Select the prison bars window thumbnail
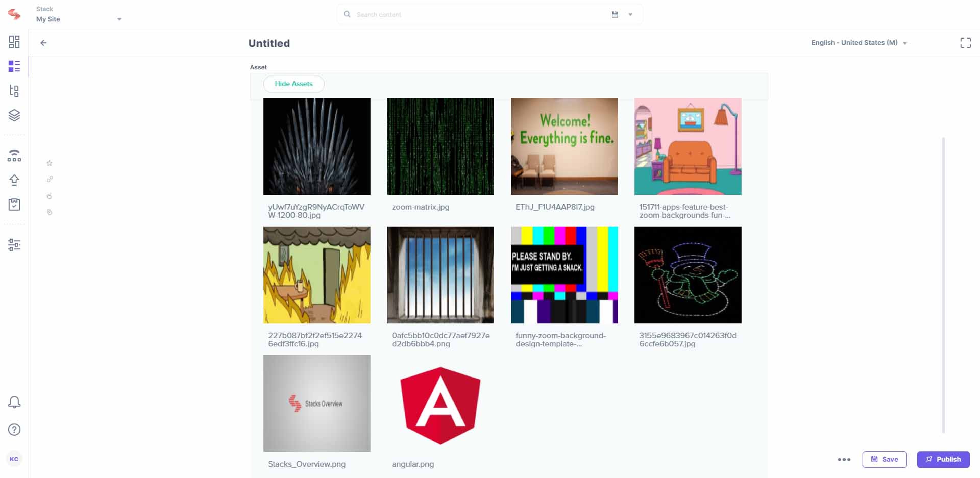 [440, 275]
